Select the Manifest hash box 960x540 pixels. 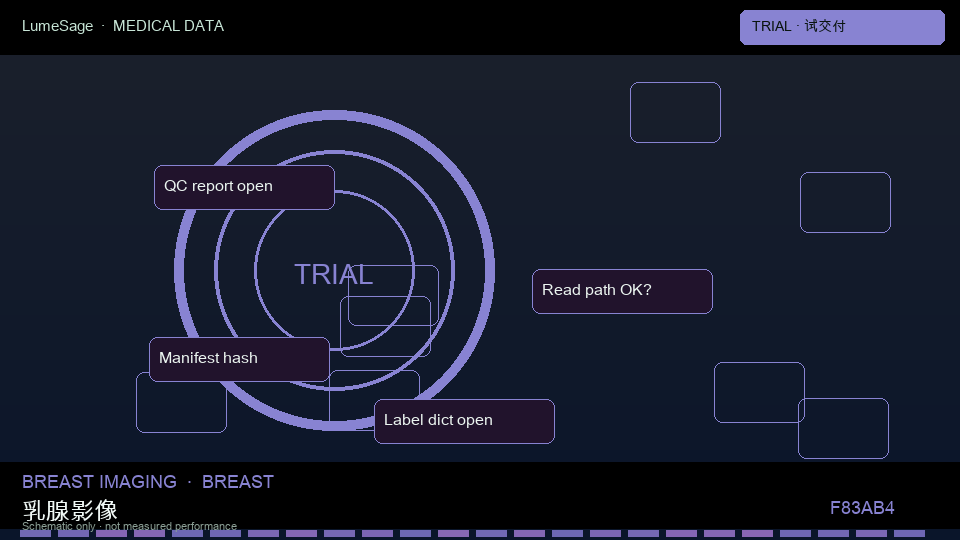point(239,359)
